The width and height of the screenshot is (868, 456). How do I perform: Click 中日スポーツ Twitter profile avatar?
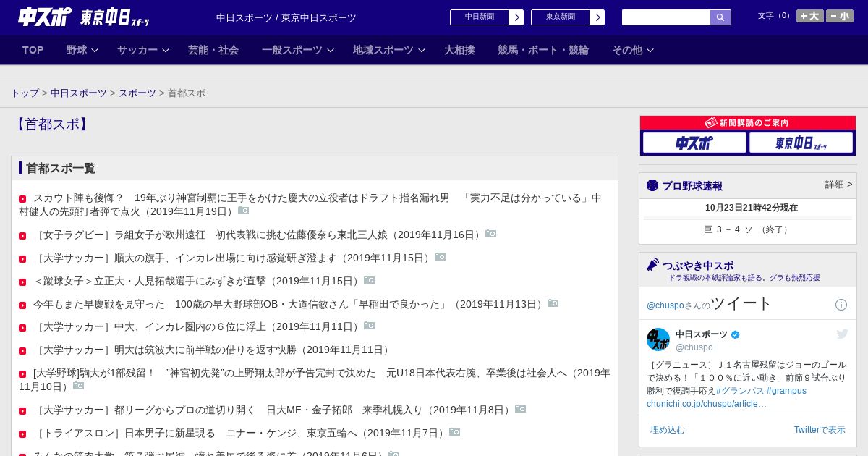click(x=658, y=339)
